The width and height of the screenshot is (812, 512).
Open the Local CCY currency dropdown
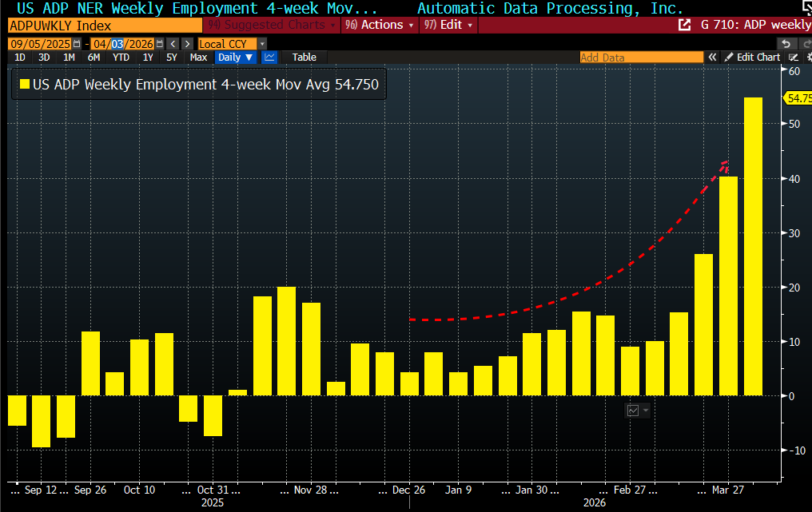(x=232, y=43)
